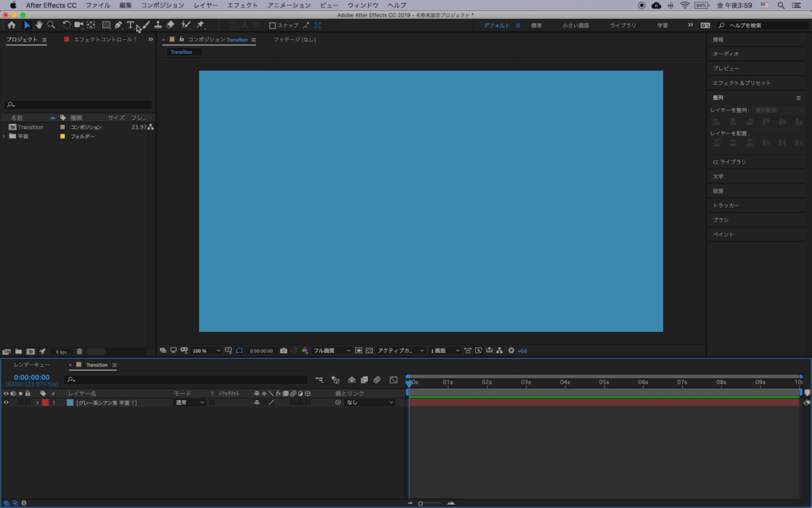This screenshot has height=508, width=812.
Task: Click the red label color of layer 1
Action: click(x=45, y=402)
